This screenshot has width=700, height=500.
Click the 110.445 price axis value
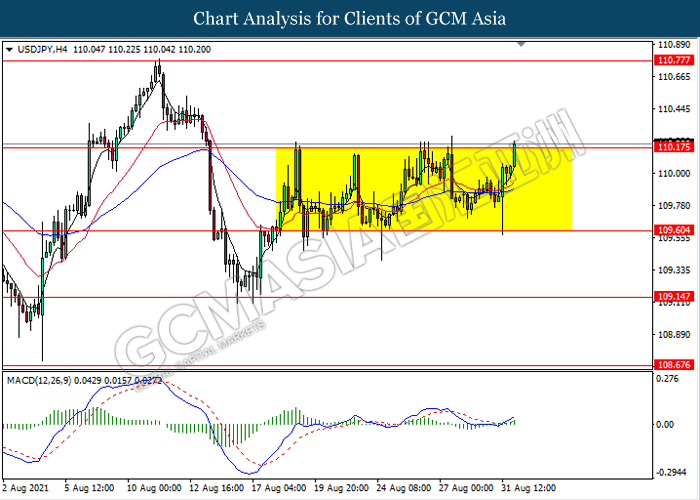click(x=674, y=109)
